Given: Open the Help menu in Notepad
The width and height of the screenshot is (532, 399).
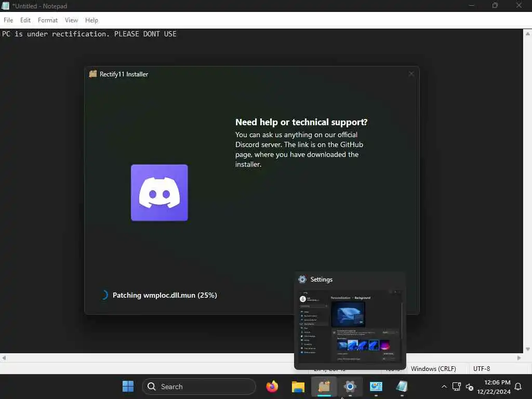Looking at the screenshot, I should click(x=91, y=20).
